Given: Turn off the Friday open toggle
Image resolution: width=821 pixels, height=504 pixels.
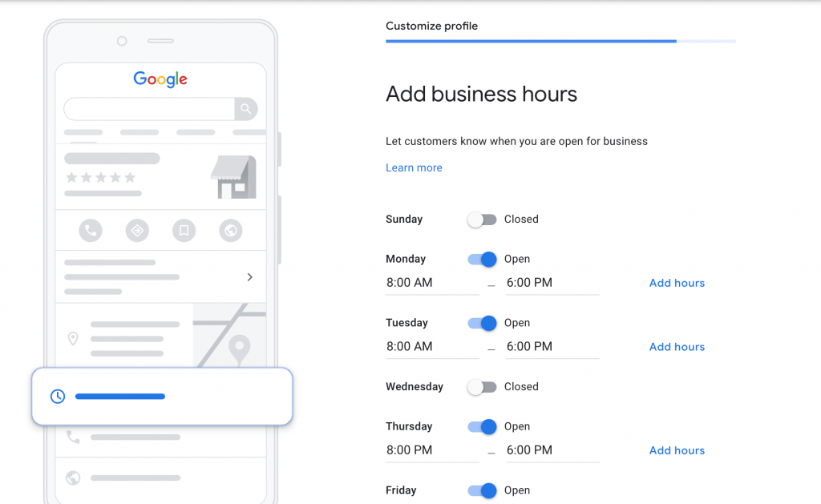Looking at the screenshot, I should (x=482, y=490).
